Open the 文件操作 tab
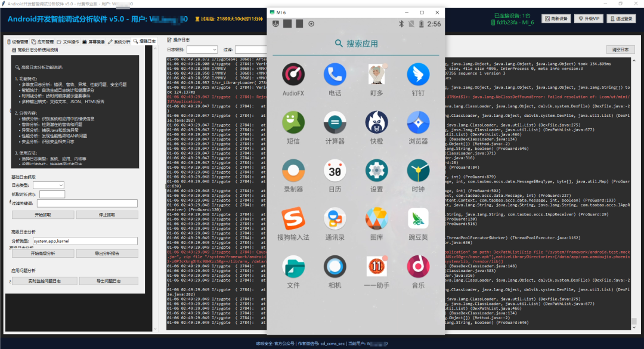644x349 pixels. click(x=68, y=42)
